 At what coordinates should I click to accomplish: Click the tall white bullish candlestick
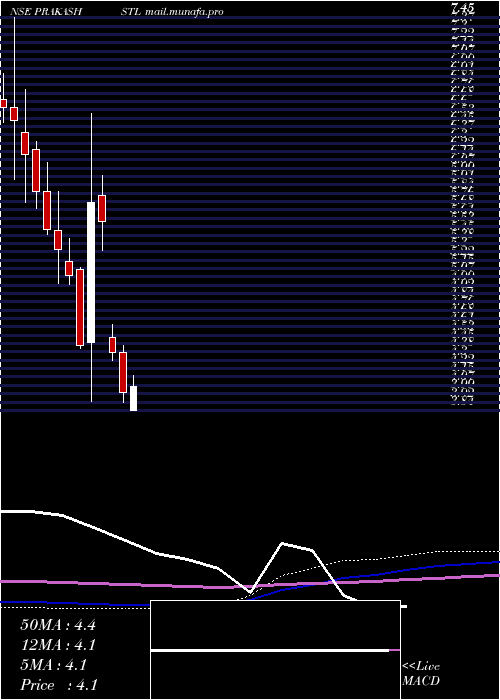91,272
